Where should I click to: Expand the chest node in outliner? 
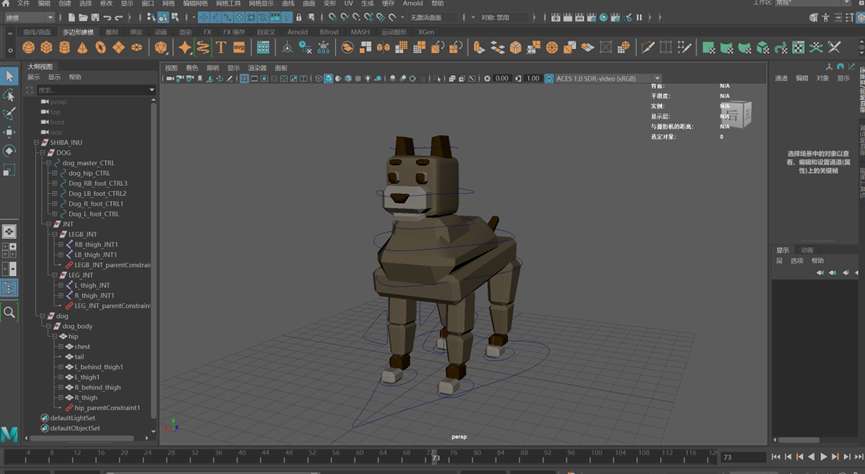coord(61,347)
